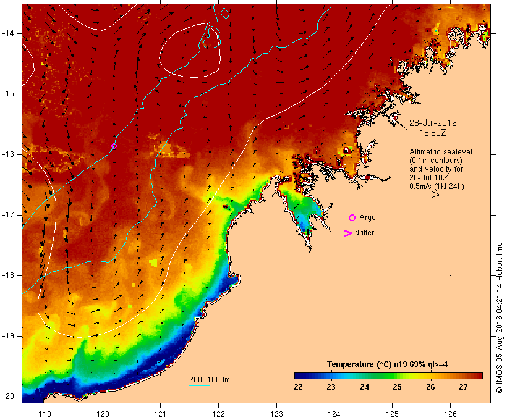Screen dimensions: 507x420
Task: Click the 'Altimetric sealevel' text
Action: [x=441, y=152]
